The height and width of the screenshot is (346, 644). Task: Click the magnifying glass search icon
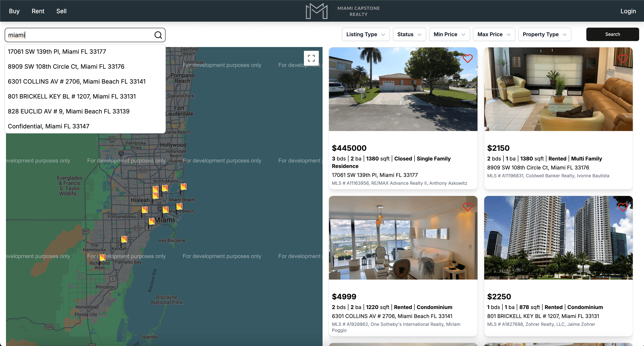pos(158,35)
